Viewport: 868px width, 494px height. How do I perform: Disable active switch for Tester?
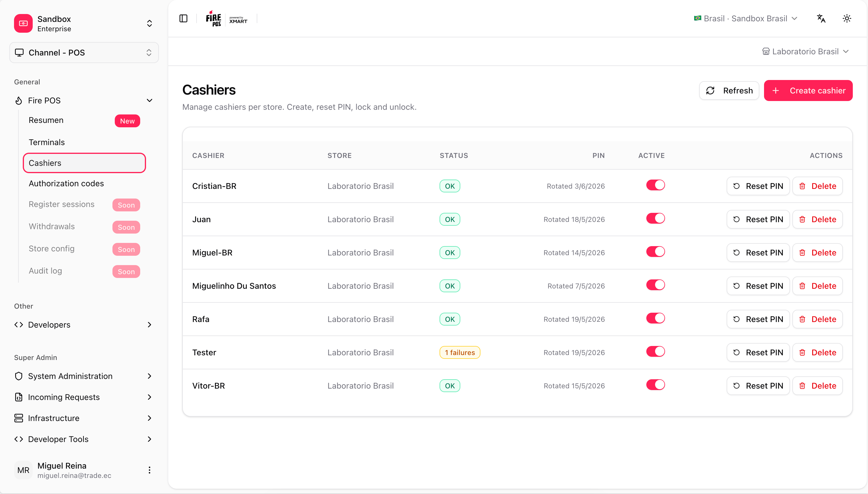pyautogui.click(x=655, y=352)
